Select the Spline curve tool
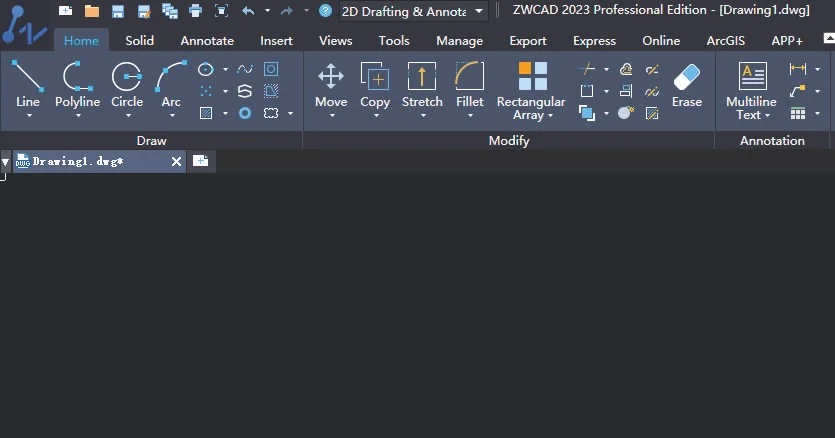The image size is (835, 438). 244,69
